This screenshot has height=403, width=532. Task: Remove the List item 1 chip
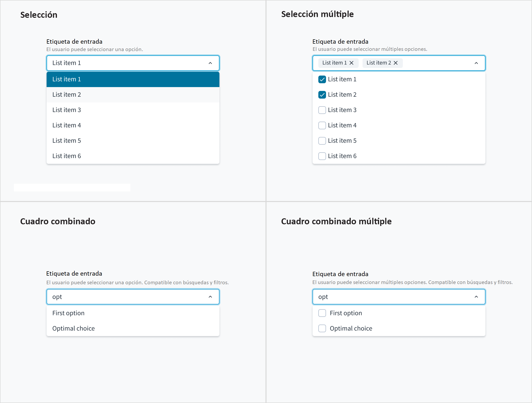pyautogui.click(x=351, y=63)
